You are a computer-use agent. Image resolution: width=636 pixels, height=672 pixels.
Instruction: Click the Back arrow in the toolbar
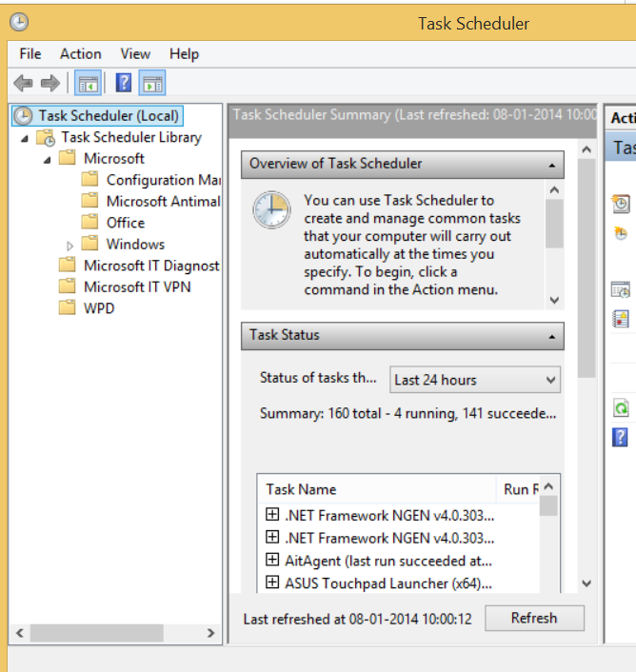pos(24,84)
